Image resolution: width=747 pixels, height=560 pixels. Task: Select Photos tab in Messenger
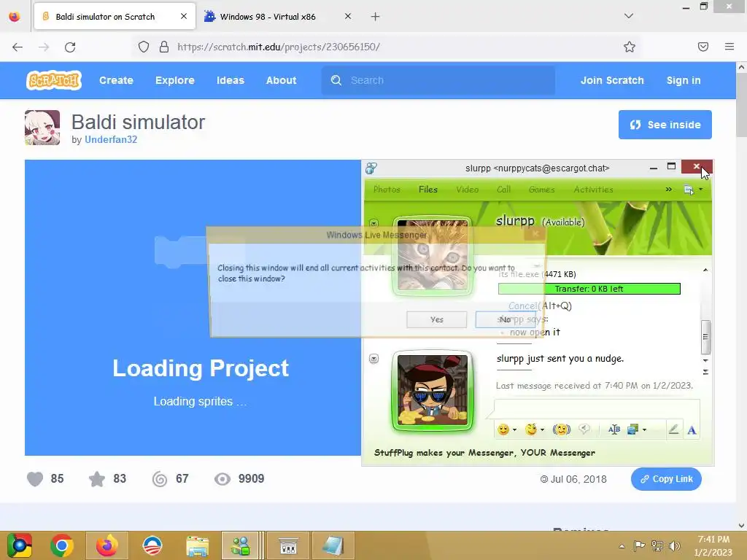coord(387,190)
